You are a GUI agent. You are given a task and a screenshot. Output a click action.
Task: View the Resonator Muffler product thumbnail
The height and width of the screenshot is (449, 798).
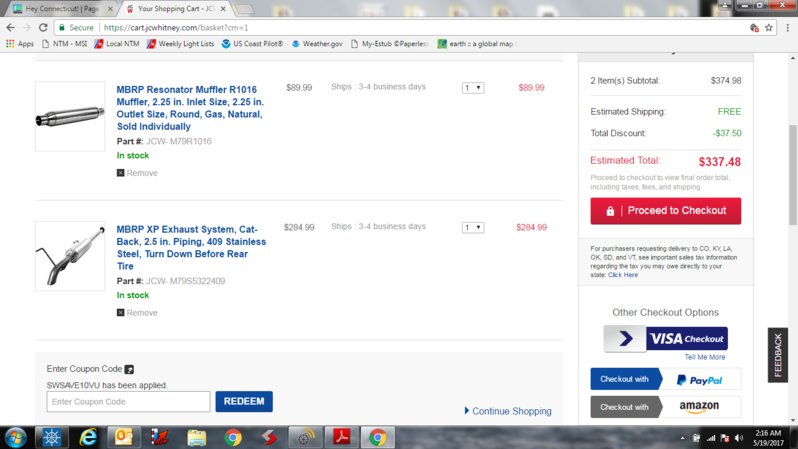coord(70,117)
